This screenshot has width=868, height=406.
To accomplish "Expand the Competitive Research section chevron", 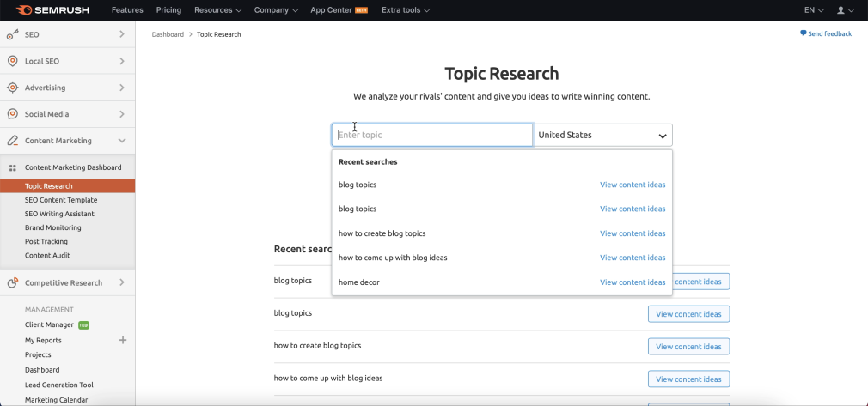I will tap(122, 282).
